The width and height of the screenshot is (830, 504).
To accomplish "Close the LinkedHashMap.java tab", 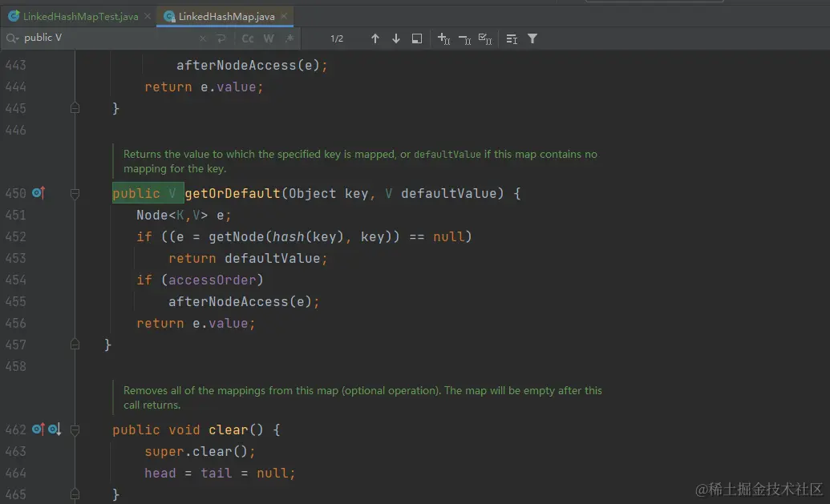I will point(284,16).
